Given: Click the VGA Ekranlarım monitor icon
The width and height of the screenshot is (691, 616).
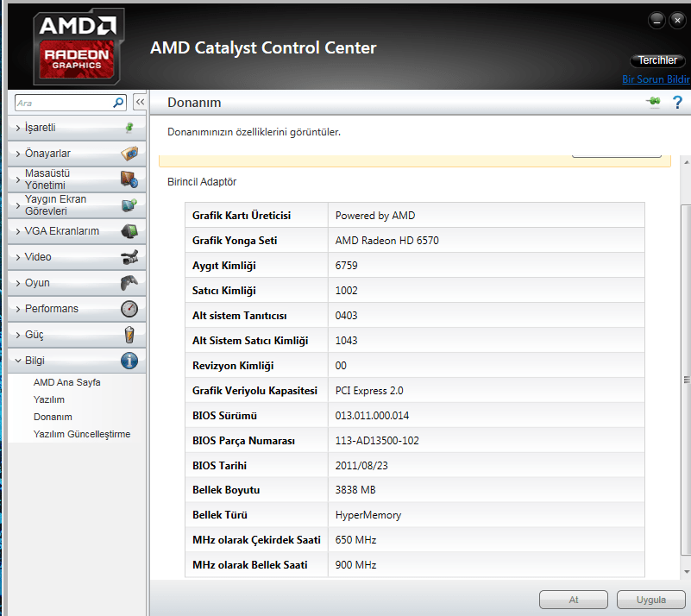Looking at the screenshot, I should pos(129,231).
